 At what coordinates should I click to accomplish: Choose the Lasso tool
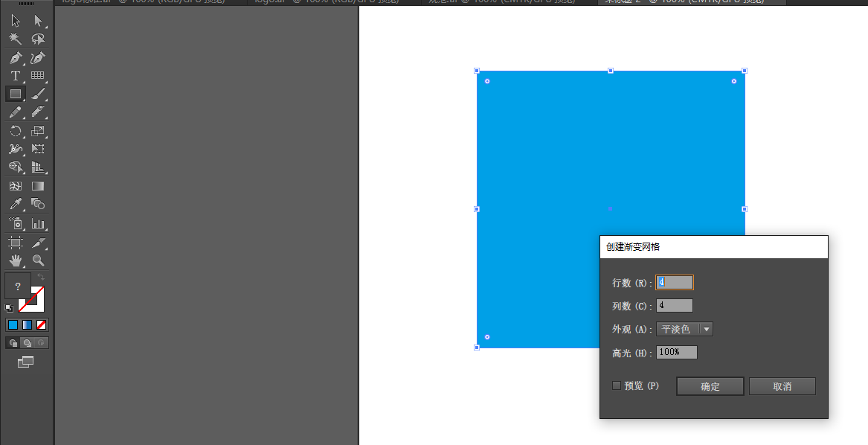click(x=38, y=39)
